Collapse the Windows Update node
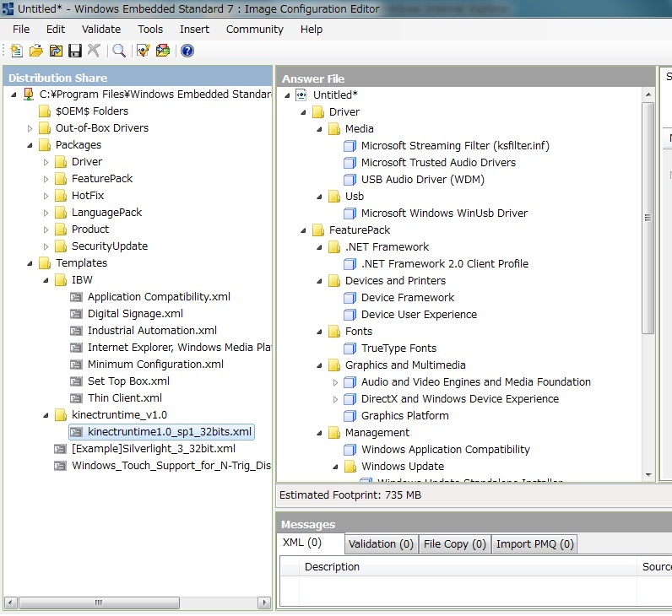 click(x=335, y=467)
